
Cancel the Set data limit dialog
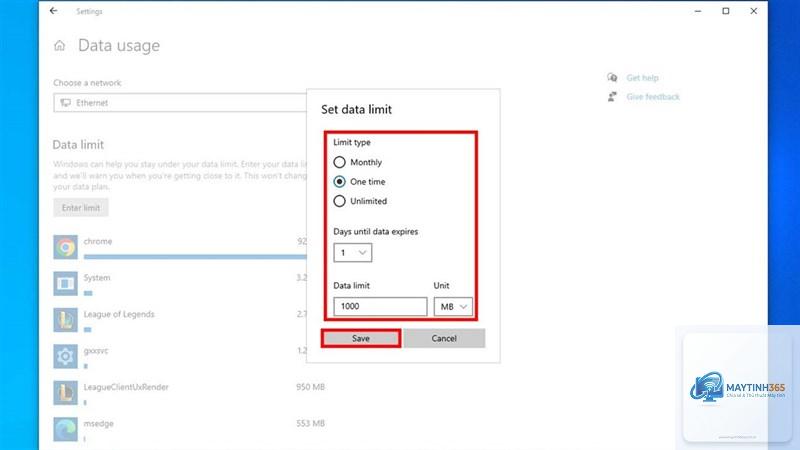[x=444, y=338]
